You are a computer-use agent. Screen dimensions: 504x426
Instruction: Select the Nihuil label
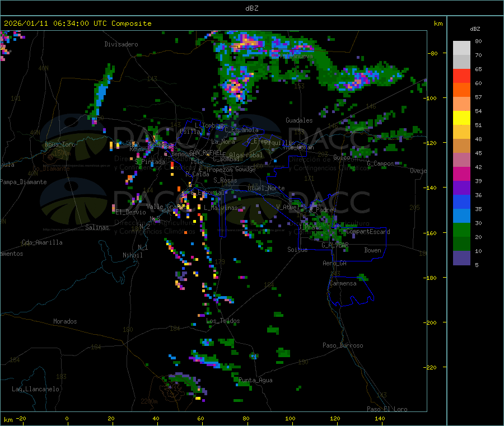132,255
